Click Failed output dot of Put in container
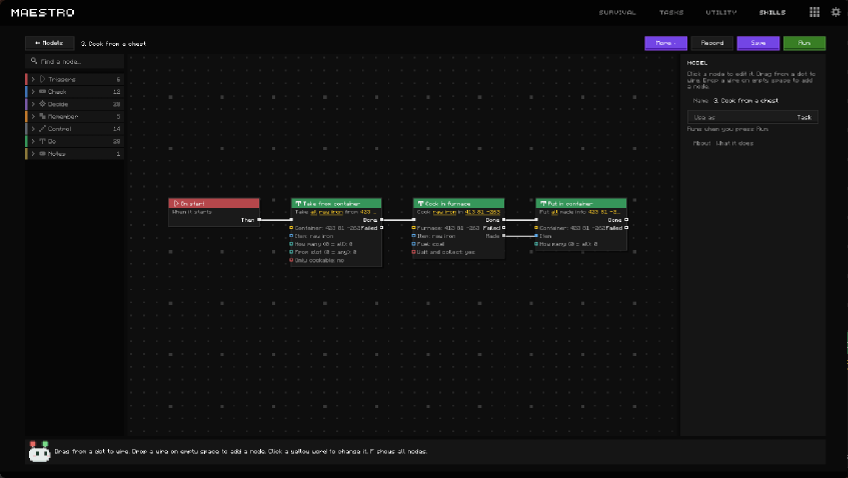The width and height of the screenshot is (848, 478). (x=626, y=228)
